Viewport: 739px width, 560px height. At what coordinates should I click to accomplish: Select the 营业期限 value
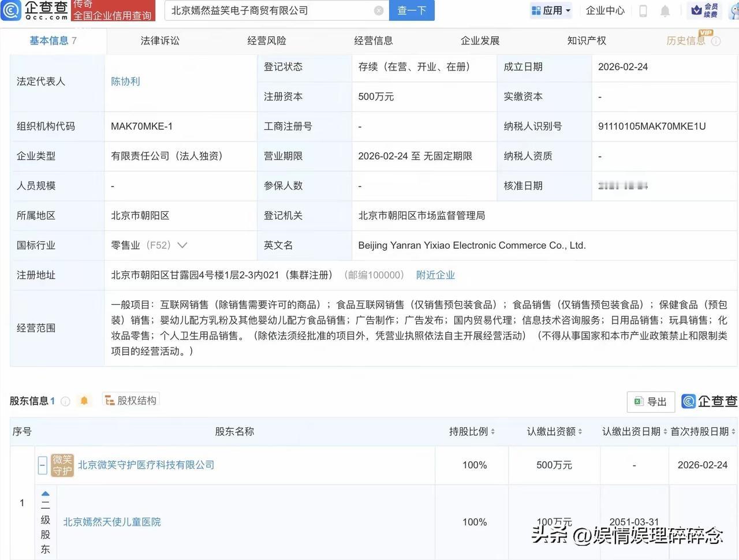(415, 156)
